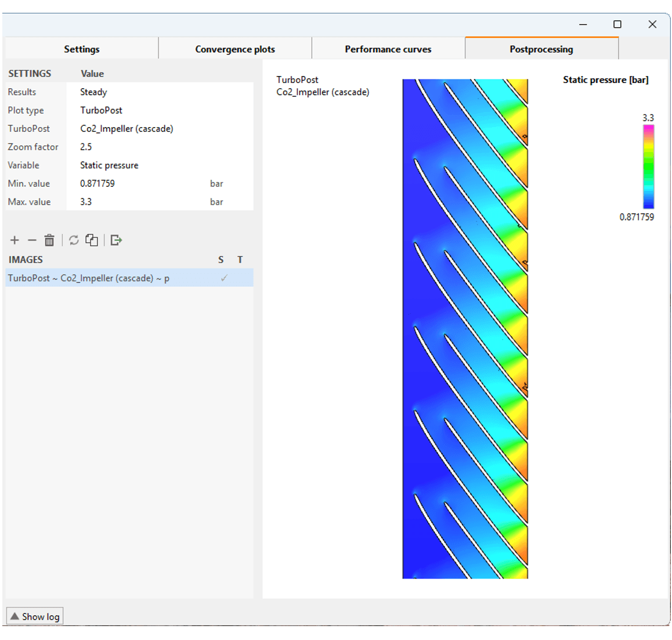
Task: Pick the Variable value 'Static pressure'
Action: [x=160, y=165]
